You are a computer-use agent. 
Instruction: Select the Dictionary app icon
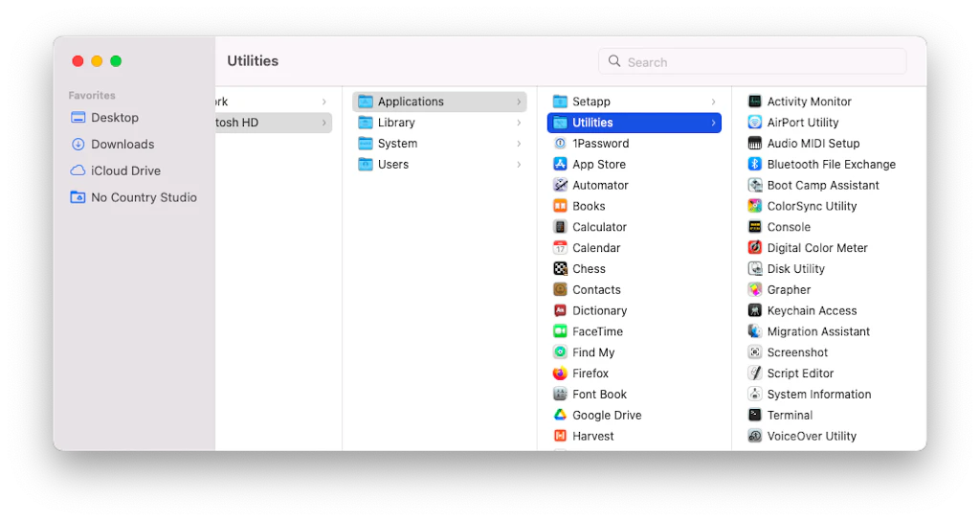560,311
